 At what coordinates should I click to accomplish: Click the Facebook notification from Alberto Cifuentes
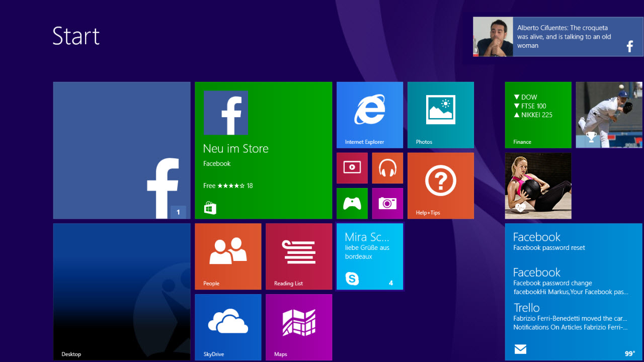click(558, 37)
